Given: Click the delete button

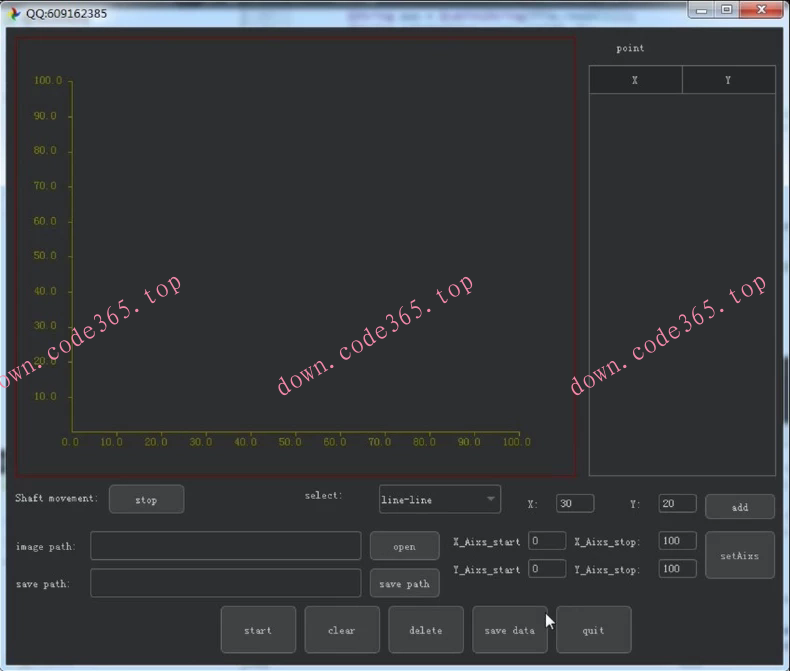Looking at the screenshot, I should pos(426,630).
